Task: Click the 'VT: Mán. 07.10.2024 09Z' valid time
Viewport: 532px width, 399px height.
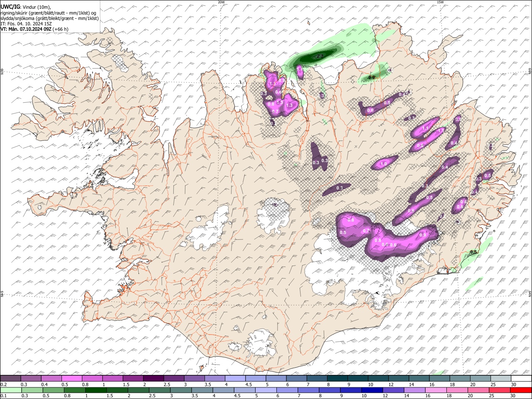Action: click(26, 29)
